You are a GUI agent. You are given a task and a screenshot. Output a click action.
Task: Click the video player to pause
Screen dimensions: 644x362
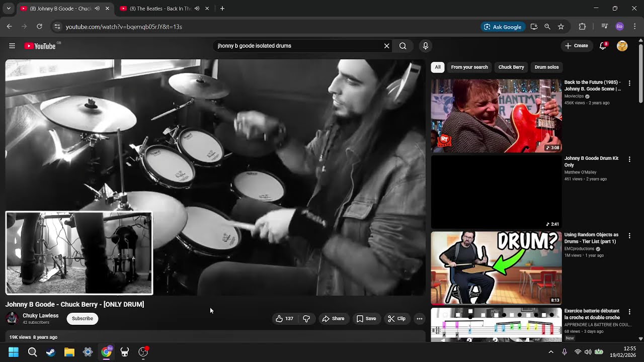pos(215,177)
